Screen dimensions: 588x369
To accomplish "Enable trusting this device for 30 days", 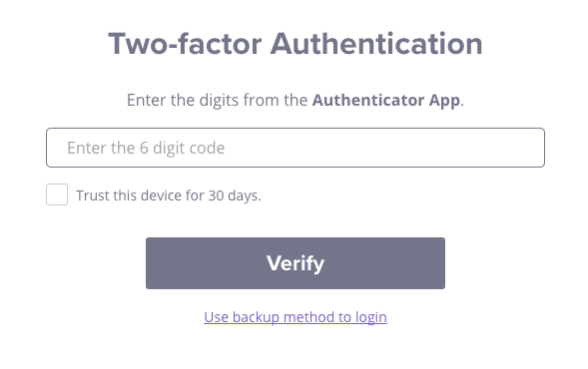I will click(x=57, y=194).
